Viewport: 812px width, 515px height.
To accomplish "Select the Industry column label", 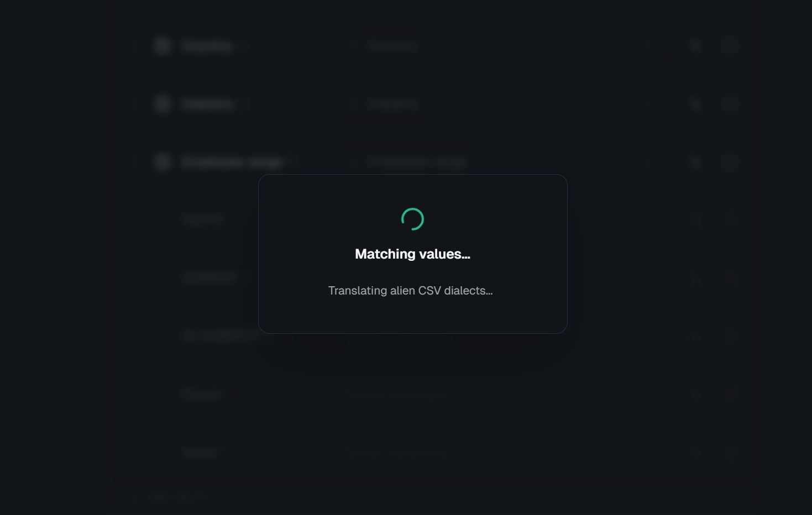I will click(x=208, y=104).
